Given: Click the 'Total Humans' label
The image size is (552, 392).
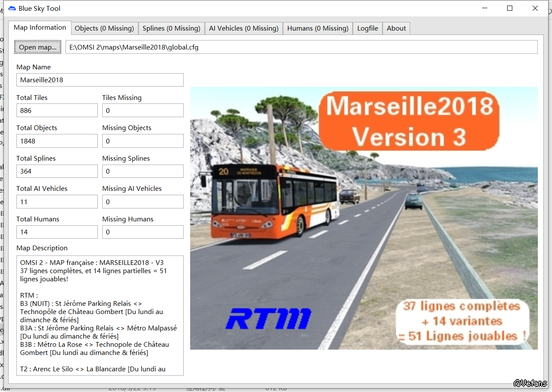Looking at the screenshot, I should (x=38, y=219).
